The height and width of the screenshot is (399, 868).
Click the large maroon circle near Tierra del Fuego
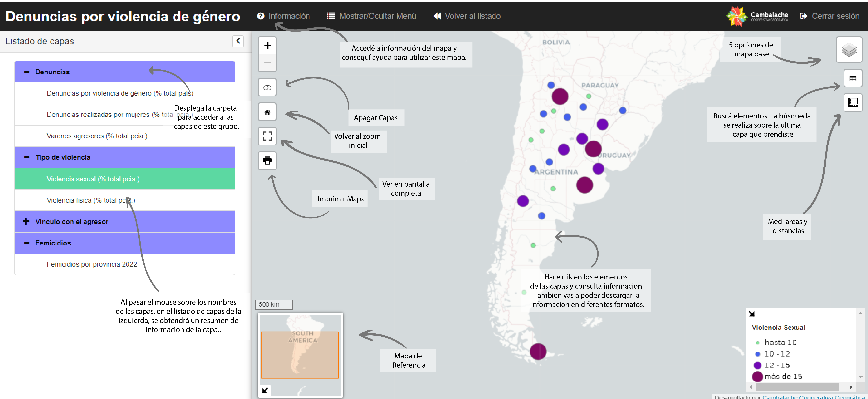pos(538,352)
